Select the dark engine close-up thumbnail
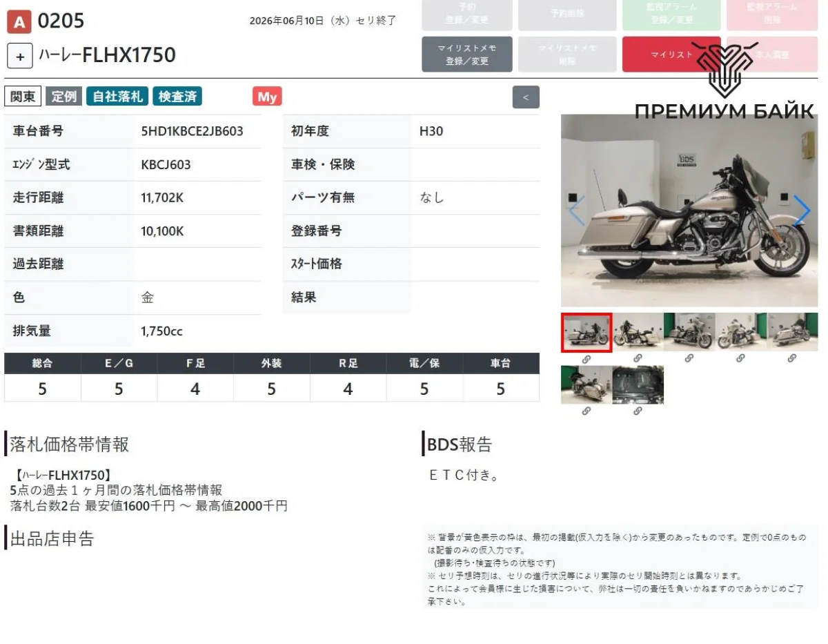 pyautogui.click(x=638, y=384)
